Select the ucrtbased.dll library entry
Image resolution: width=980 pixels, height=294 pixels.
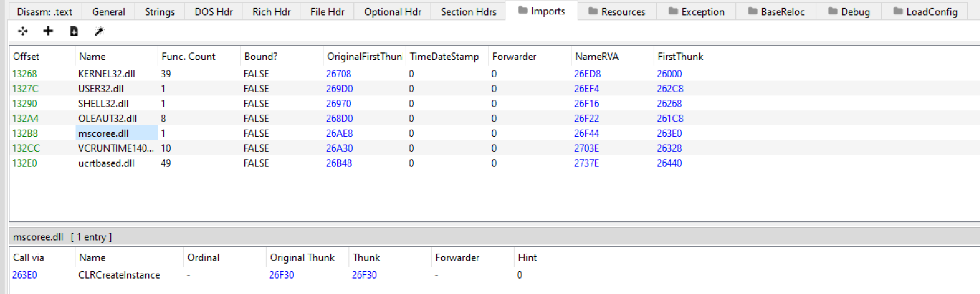click(x=106, y=163)
